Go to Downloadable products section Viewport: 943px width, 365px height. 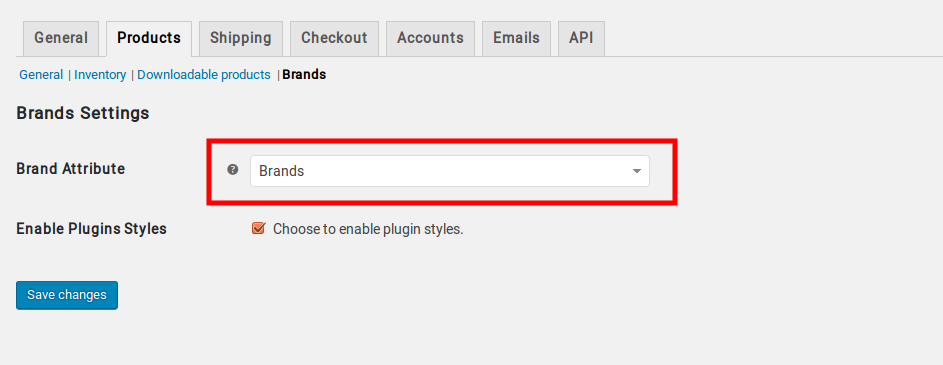pos(204,75)
